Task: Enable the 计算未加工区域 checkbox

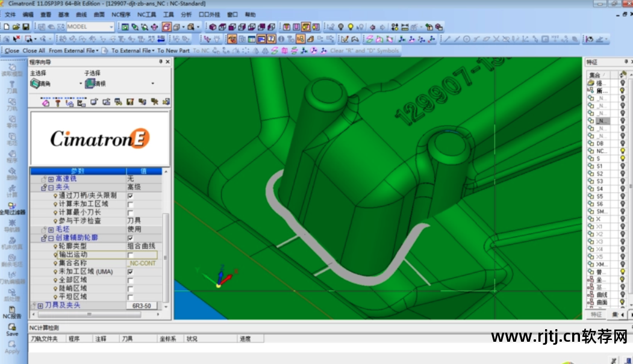Action: click(131, 205)
